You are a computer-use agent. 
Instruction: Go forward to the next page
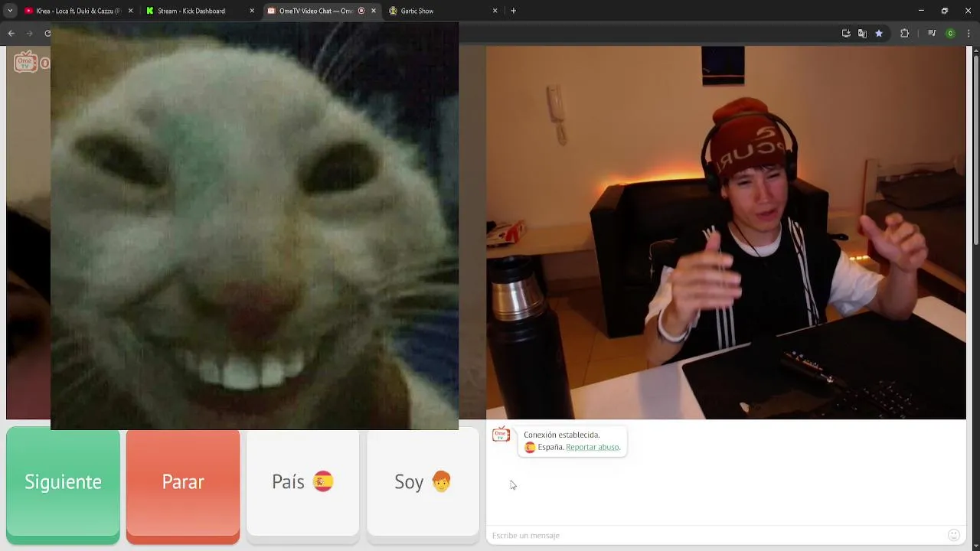click(x=29, y=33)
